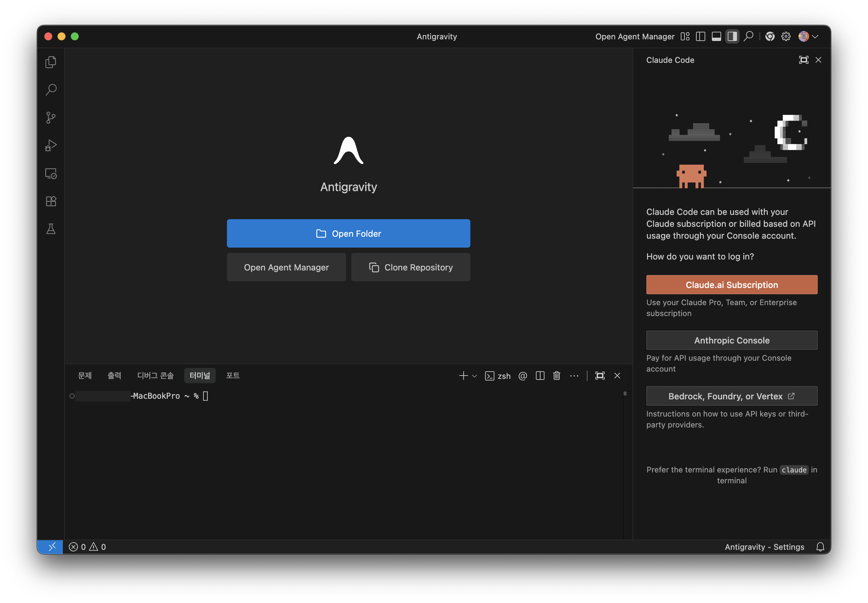Screen dimensions: 868x603
Task: Open the Run and Debug view
Action: click(51, 145)
